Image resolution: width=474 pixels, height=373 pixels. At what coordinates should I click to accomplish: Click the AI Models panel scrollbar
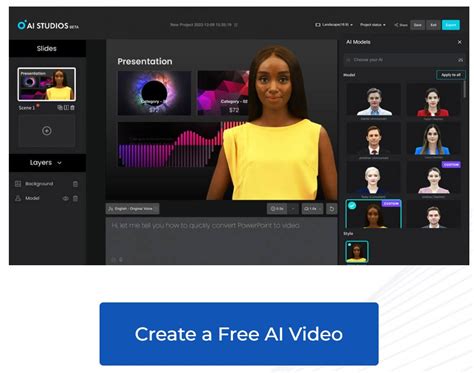(465, 89)
